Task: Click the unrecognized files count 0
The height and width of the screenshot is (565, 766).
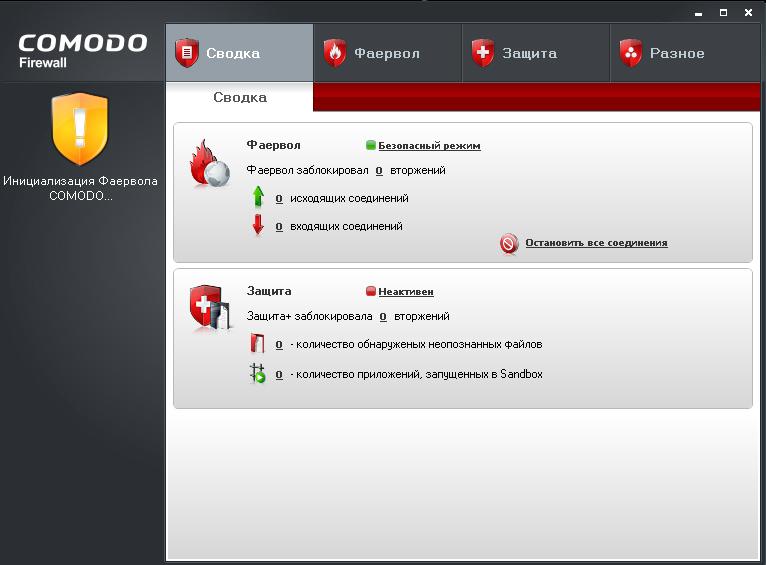Action: click(x=279, y=345)
